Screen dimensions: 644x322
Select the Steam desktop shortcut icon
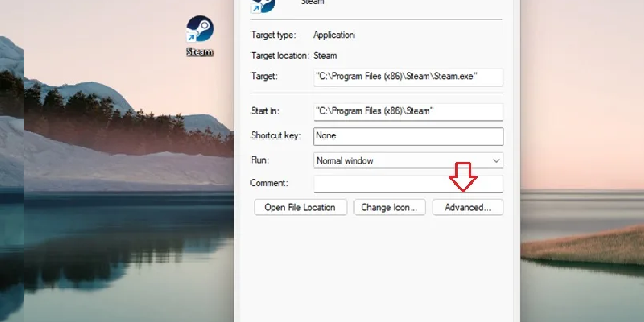click(x=200, y=29)
